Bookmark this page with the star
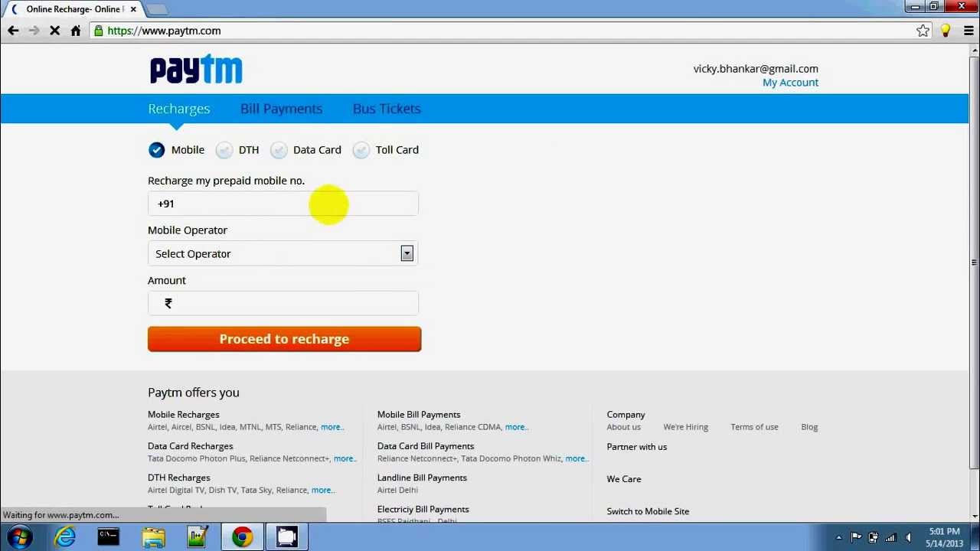 click(923, 31)
